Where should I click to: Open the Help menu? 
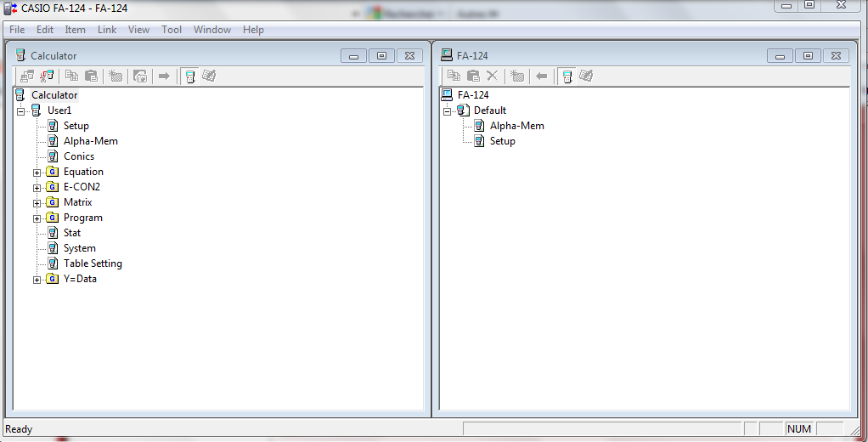pos(253,30)
